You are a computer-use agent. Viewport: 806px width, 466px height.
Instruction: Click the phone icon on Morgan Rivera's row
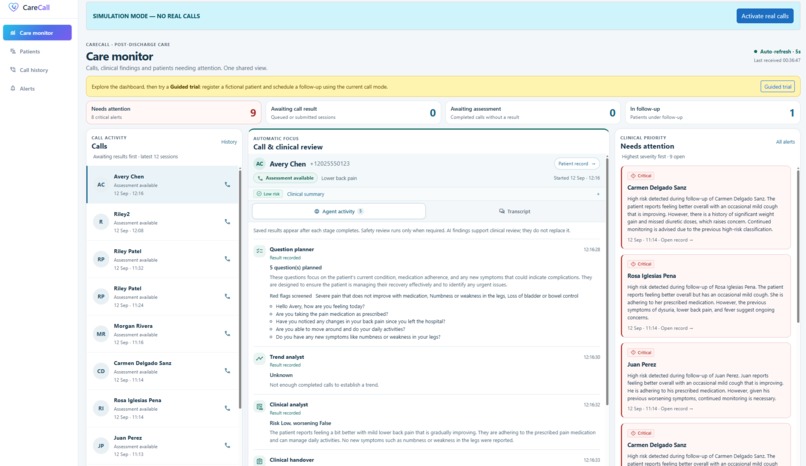tap(227, 333)
